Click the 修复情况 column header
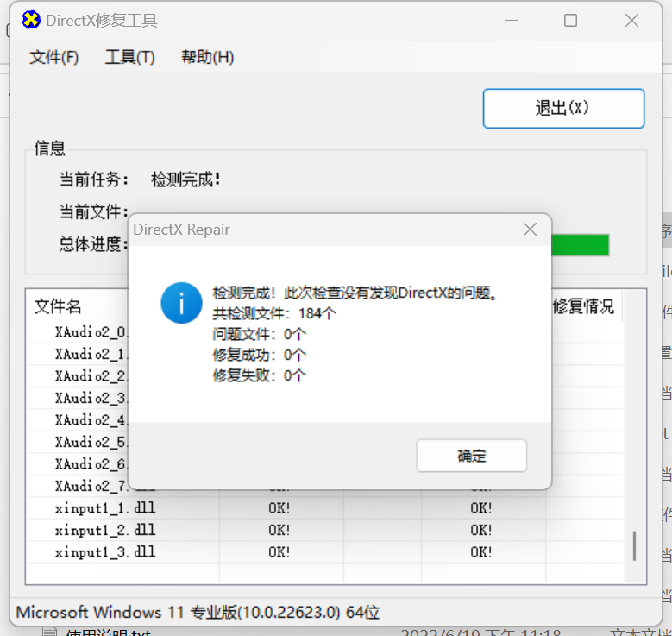 pyautogui.click(x=583, y=306)
